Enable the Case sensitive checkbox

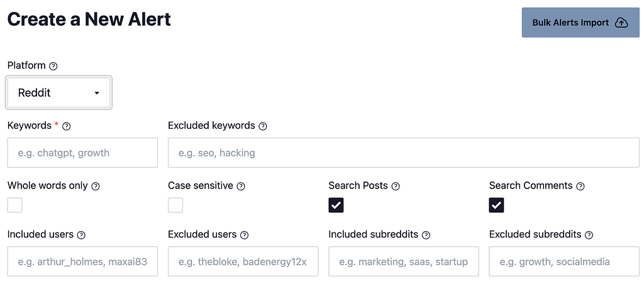(175, 205)
